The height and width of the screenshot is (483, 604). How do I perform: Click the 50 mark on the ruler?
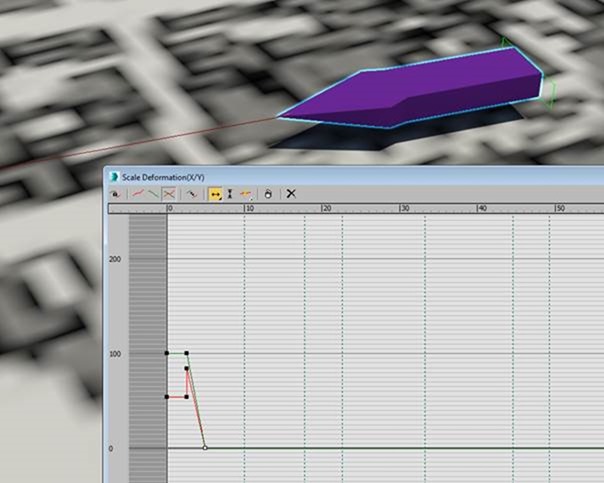(x=560, y=208)
